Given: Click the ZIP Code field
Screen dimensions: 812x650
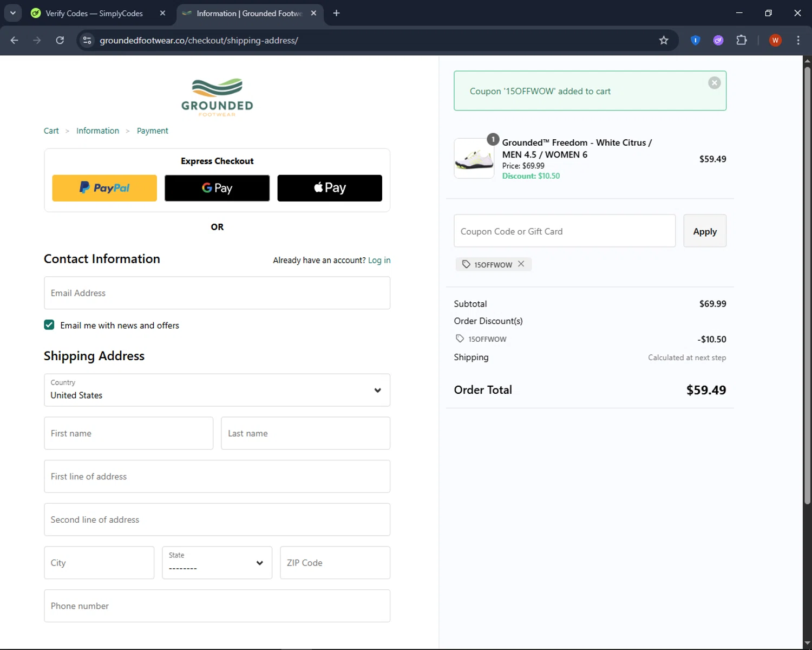Looking at the screenshot, I should (335, 563).
